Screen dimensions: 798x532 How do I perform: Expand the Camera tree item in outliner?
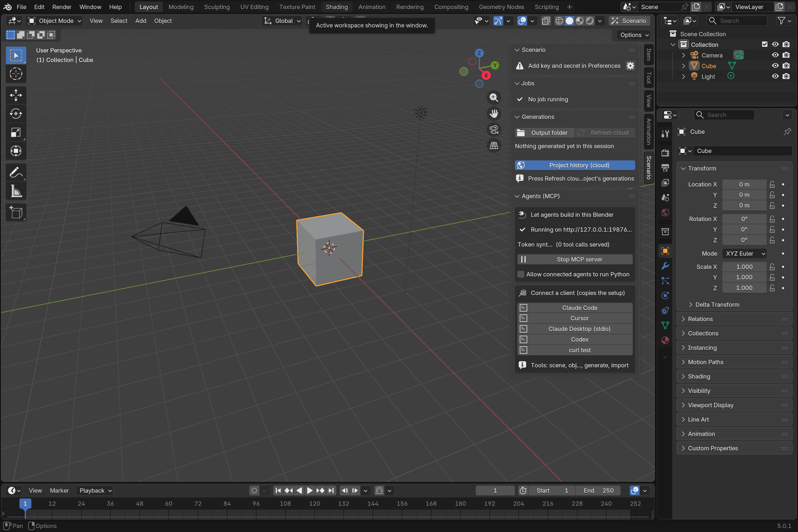[x=683, y=55]
